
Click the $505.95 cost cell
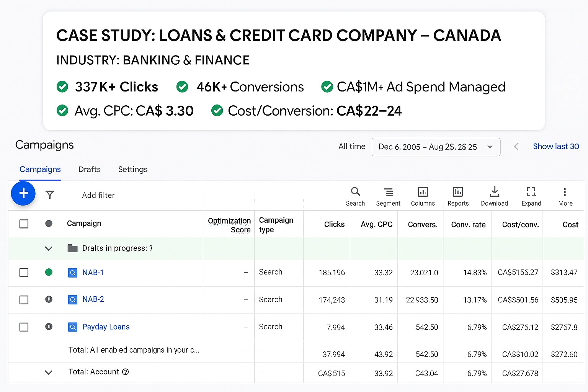click(x=564, y=300)
